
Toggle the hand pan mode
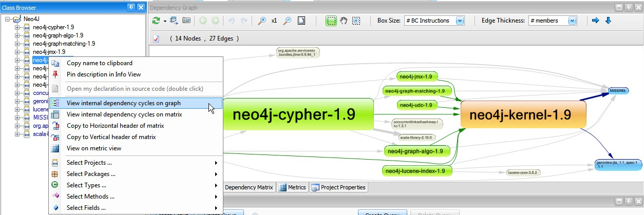[x=345, y=21]
